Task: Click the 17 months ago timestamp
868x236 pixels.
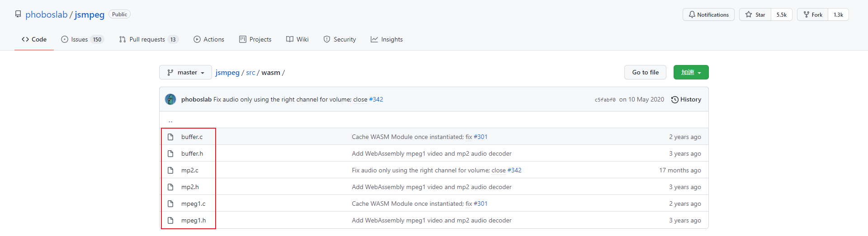Action: [680, 170]
